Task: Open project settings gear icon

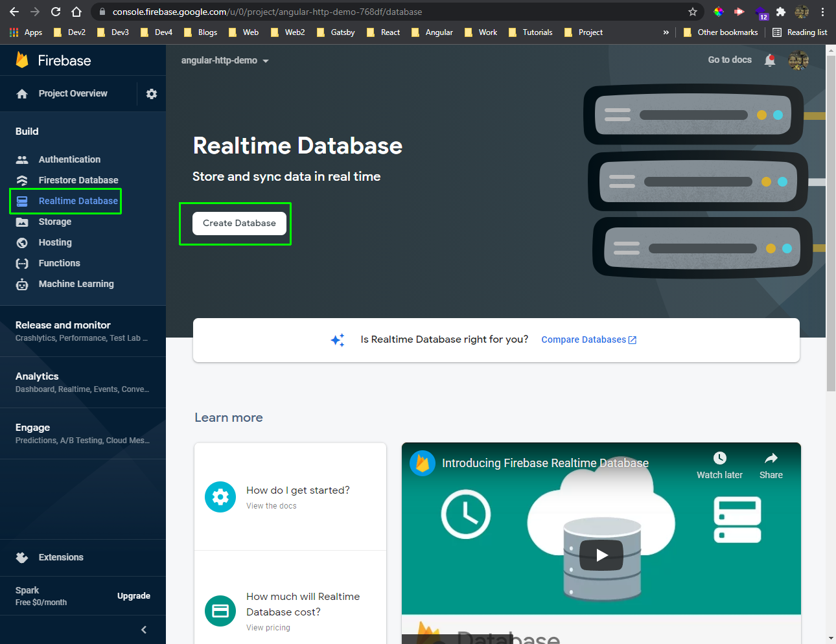Action: coord(152,94)
